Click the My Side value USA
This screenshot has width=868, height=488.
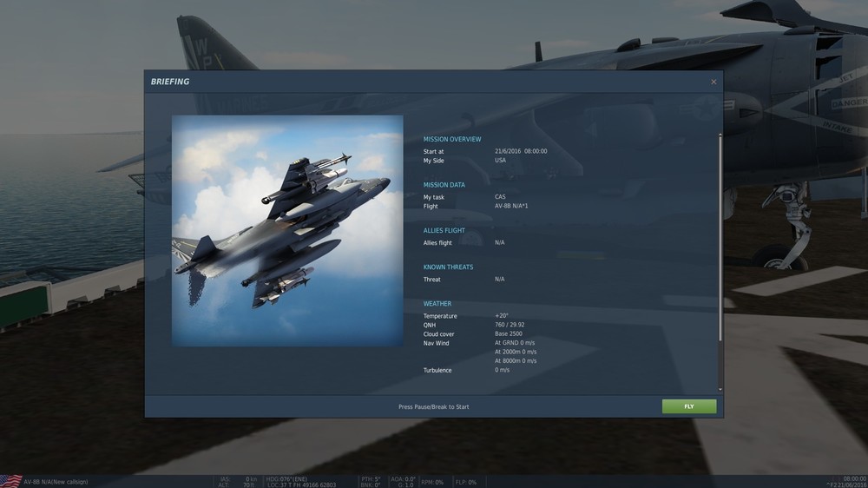coord(501,161)
